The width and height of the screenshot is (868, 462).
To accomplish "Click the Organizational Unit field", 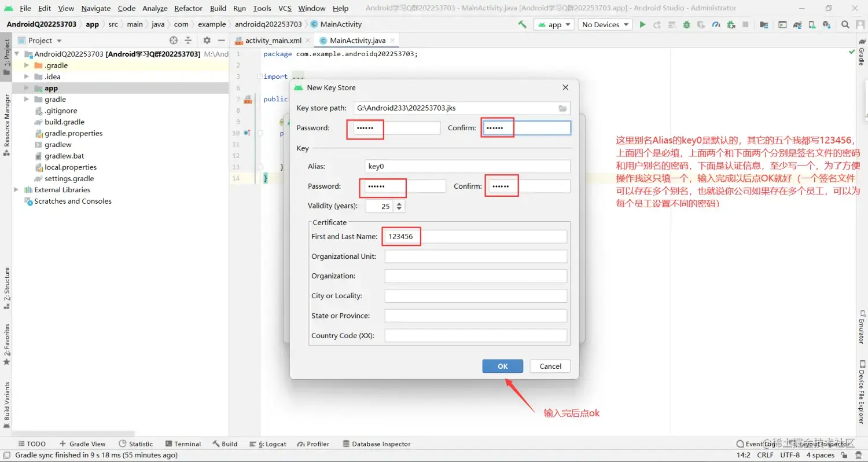I will [x=476, y=256].
